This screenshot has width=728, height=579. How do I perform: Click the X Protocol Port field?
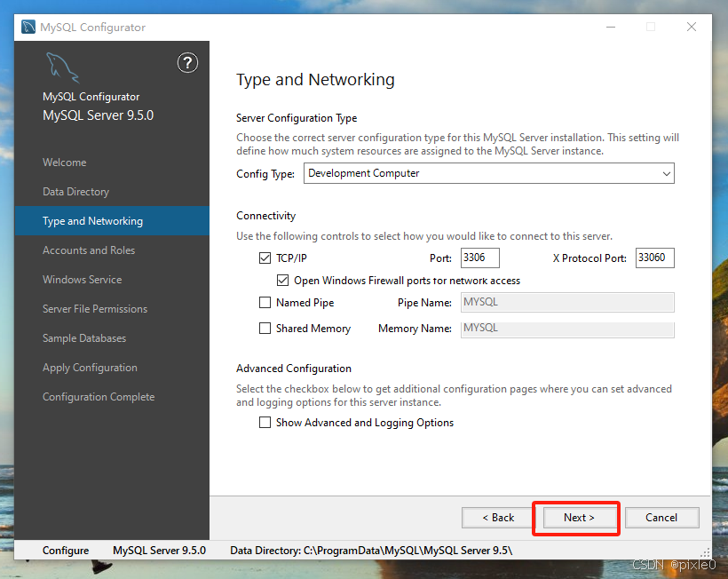[654, 258]
